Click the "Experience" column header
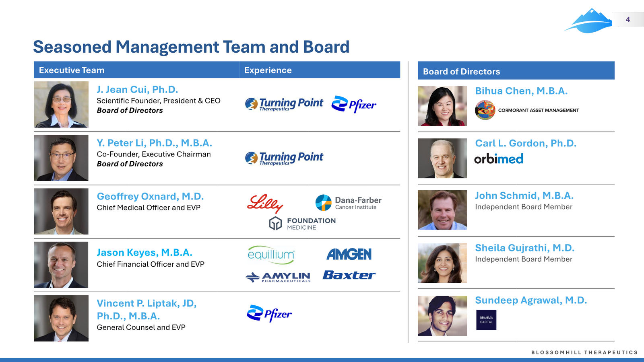The image size is (644, 362). coord(320,70)
